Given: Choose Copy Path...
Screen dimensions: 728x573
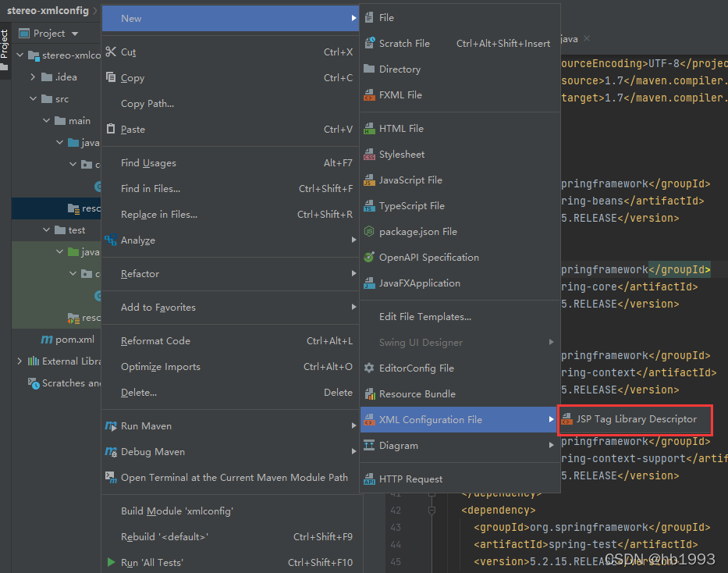Looking at the screenshot, I should tap(230, 103).
